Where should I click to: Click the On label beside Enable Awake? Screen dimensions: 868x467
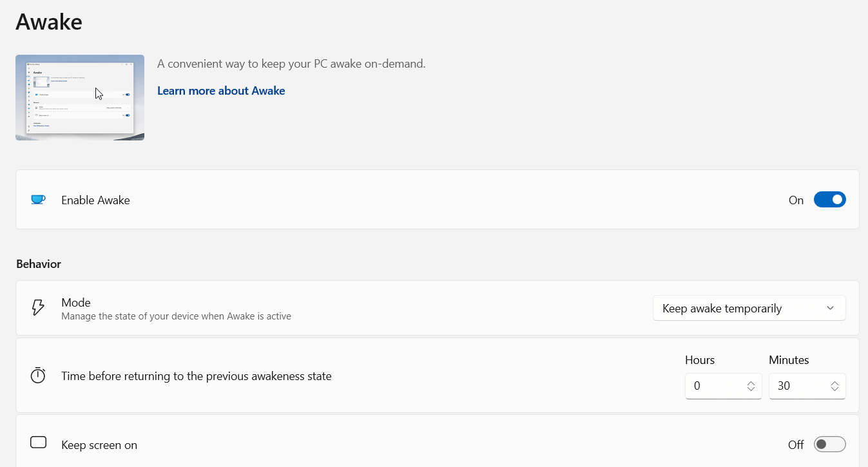tap(796, 200)
